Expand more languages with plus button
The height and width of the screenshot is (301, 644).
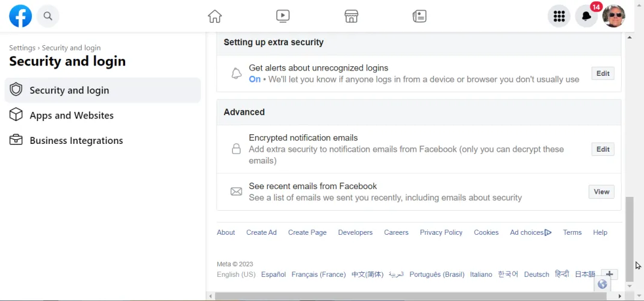pos(610,275)
